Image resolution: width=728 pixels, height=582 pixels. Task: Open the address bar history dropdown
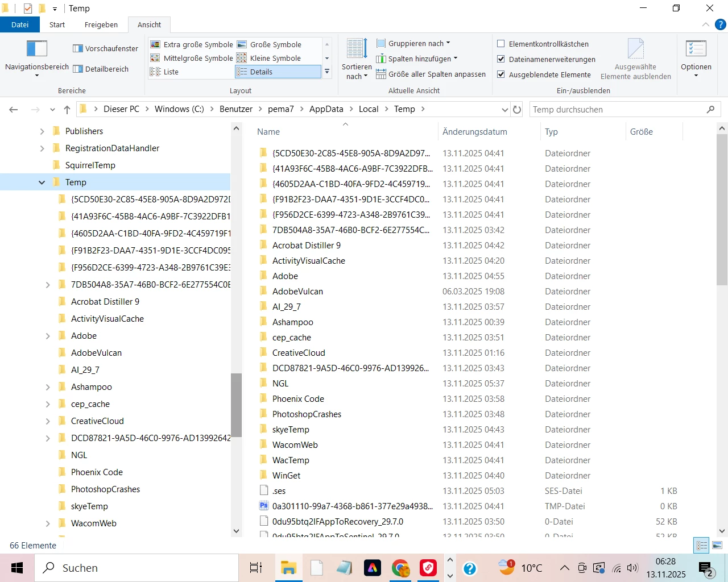tap(505, 109)
